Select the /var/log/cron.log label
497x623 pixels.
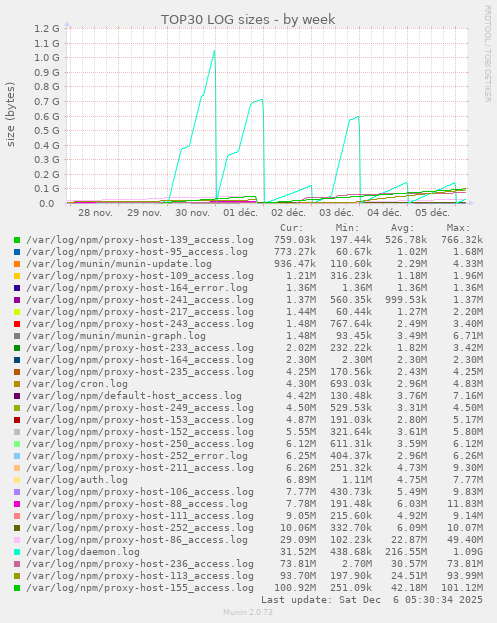pos(77,384)
